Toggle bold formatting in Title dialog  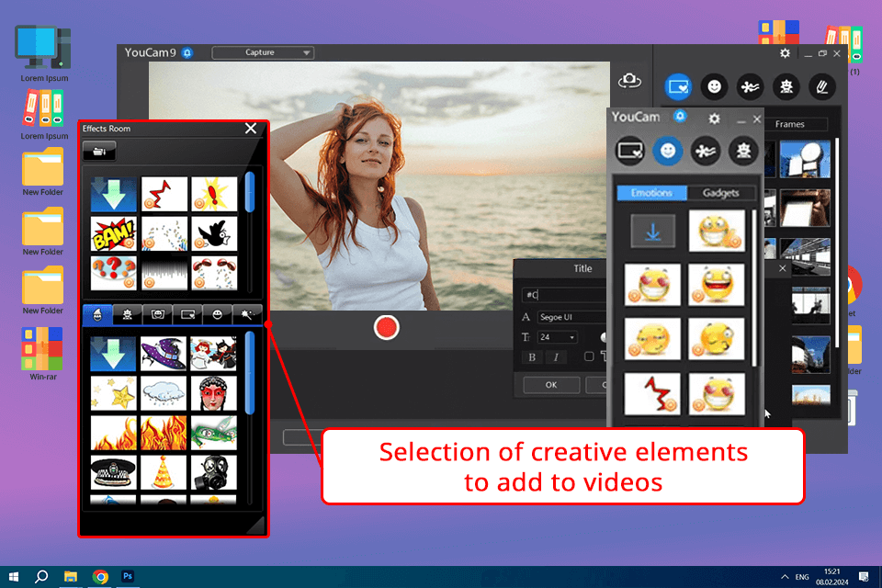532,356
